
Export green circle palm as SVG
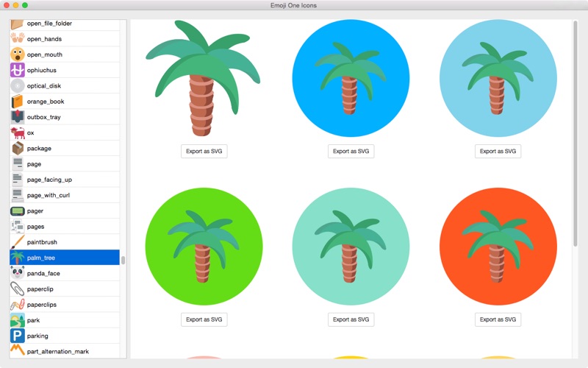coord(204,319)
